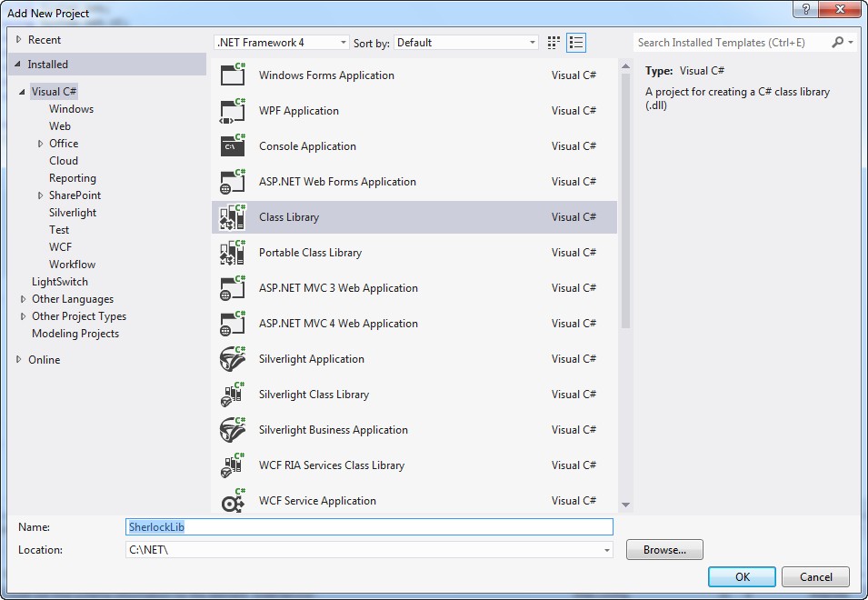Focus the Search Installed Templates field
The height and width of the screenshot is (600, 868).
pos(731,43)
